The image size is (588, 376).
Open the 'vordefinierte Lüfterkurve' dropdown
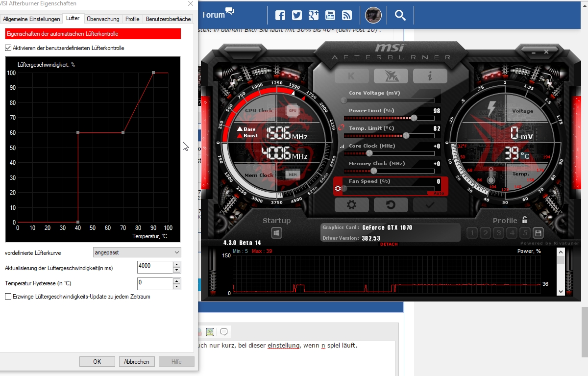pos(137,252)
